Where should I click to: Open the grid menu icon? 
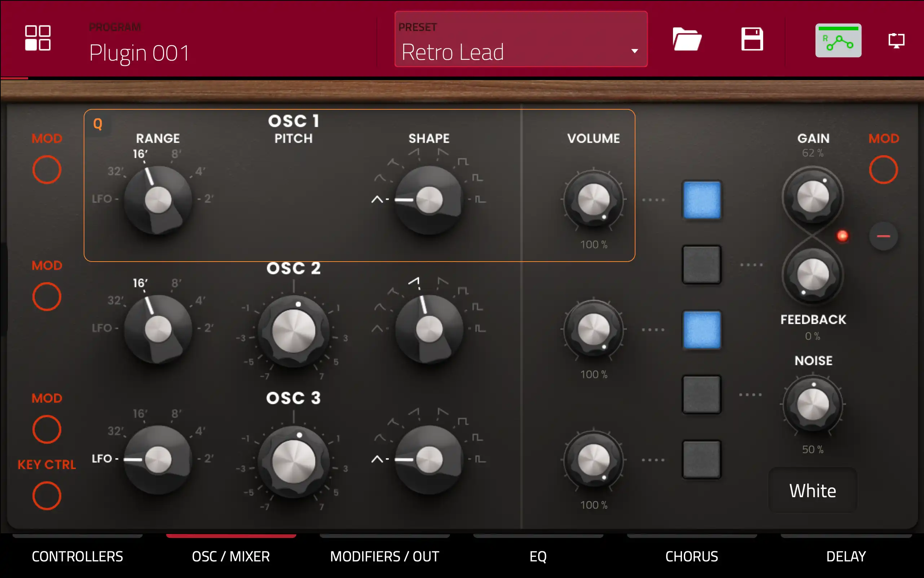38,38
